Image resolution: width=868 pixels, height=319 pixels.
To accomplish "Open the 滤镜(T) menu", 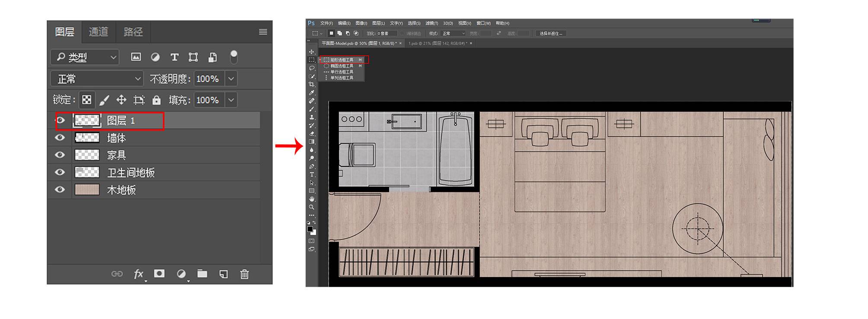I will (431, 23).
